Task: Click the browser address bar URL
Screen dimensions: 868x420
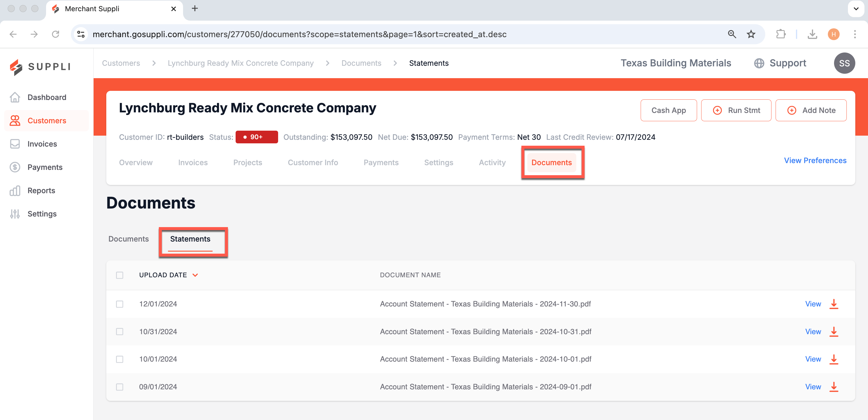Action: [300, 34]
